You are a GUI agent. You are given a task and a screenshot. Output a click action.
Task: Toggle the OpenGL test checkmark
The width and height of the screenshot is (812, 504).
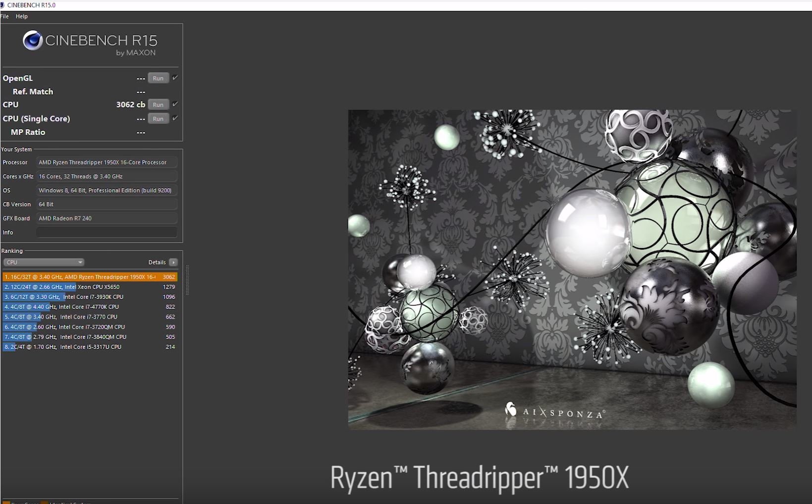[175, 78]
